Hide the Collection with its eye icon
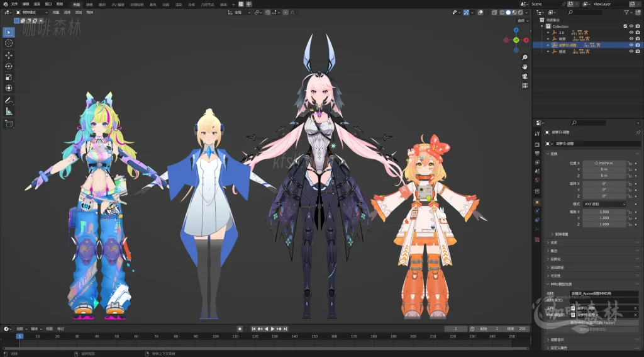 [x=631, y=26]
